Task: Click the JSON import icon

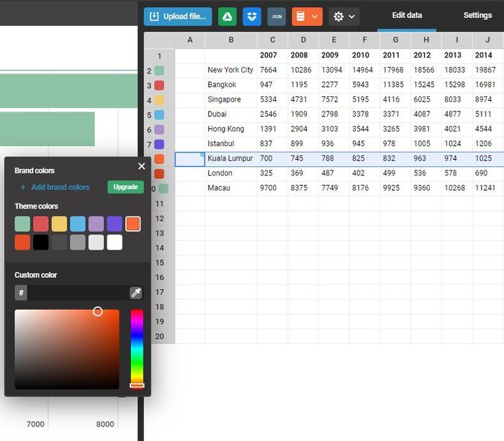Action: pyautogui.click(x=276, y=17)
